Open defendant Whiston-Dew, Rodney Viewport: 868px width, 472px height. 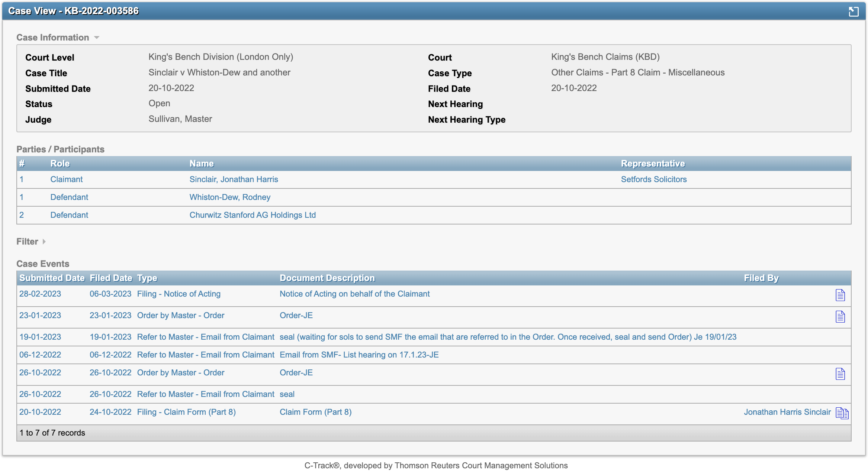point(230,197)
